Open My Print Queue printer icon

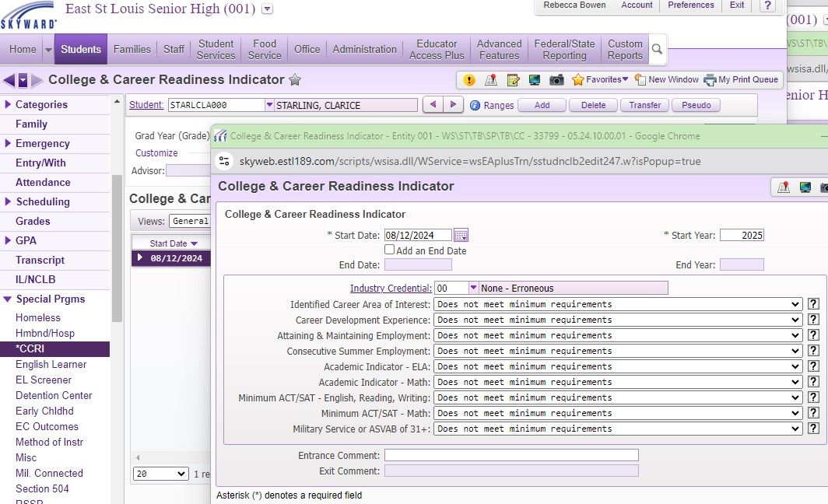710,79
